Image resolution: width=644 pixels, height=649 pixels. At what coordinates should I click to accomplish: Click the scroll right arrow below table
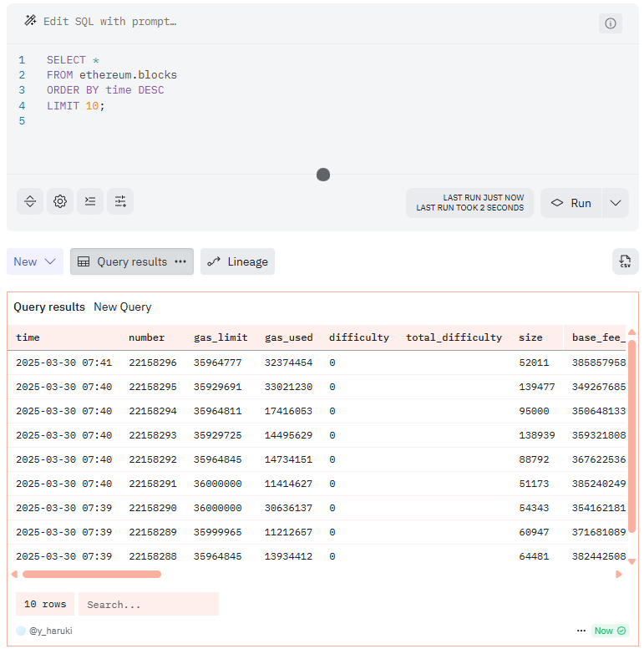619,574
